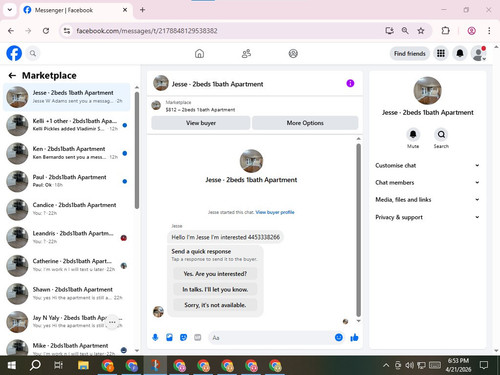This screenshot has width=500, height=375.
Task: Expand Chat members section
Action: click(427, 182)
